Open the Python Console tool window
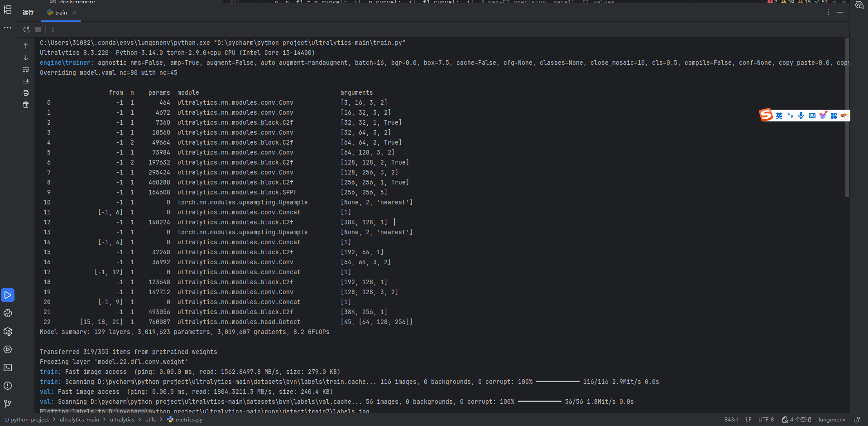868x426 pixels. click(8, 313)
